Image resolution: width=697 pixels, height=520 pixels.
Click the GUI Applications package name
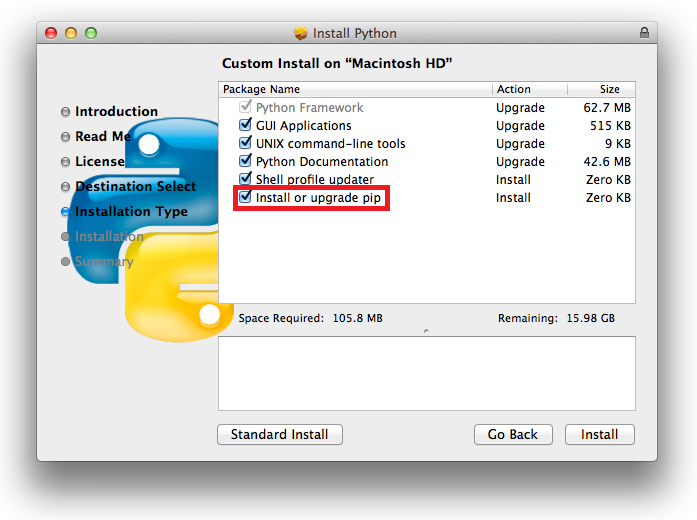click(x=304, y=126)
